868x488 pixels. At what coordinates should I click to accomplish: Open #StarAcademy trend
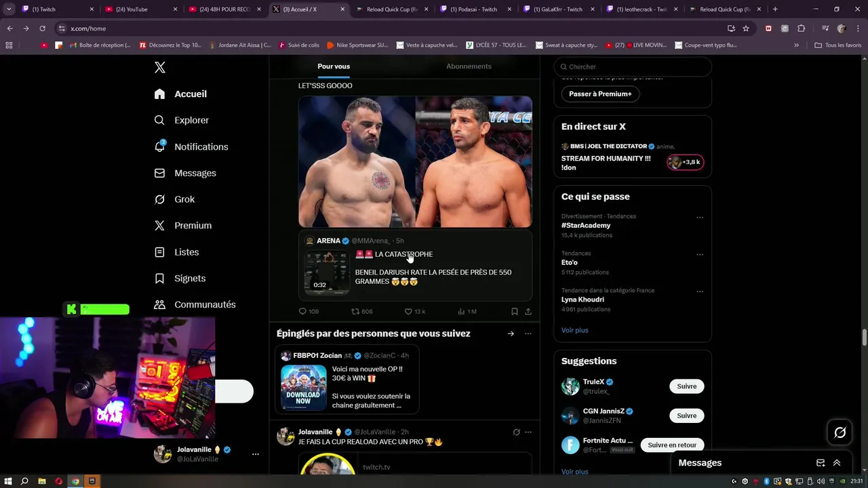click(x=586, y=225)
